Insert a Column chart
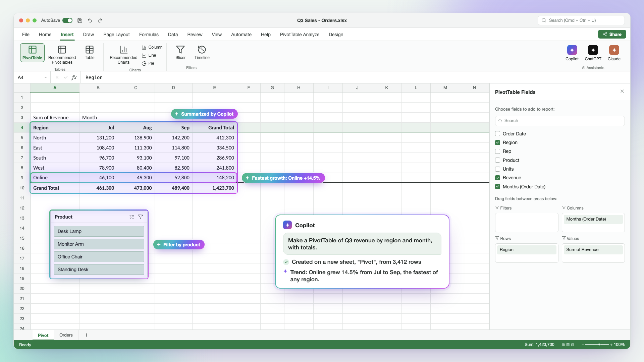Viewport: 644px width, 362px height. [x=152, y=47]
